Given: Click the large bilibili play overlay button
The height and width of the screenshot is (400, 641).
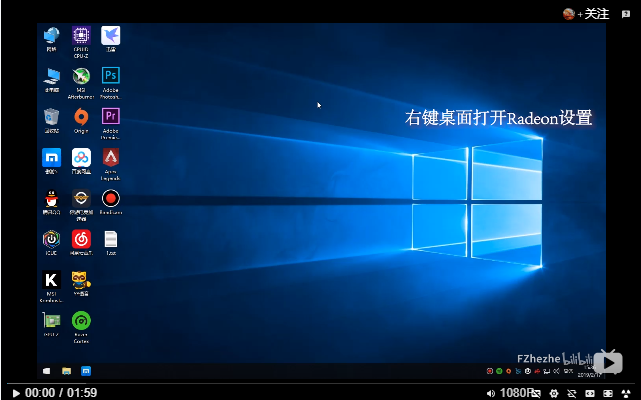Looking at the screenshot, I should point(608,362).
